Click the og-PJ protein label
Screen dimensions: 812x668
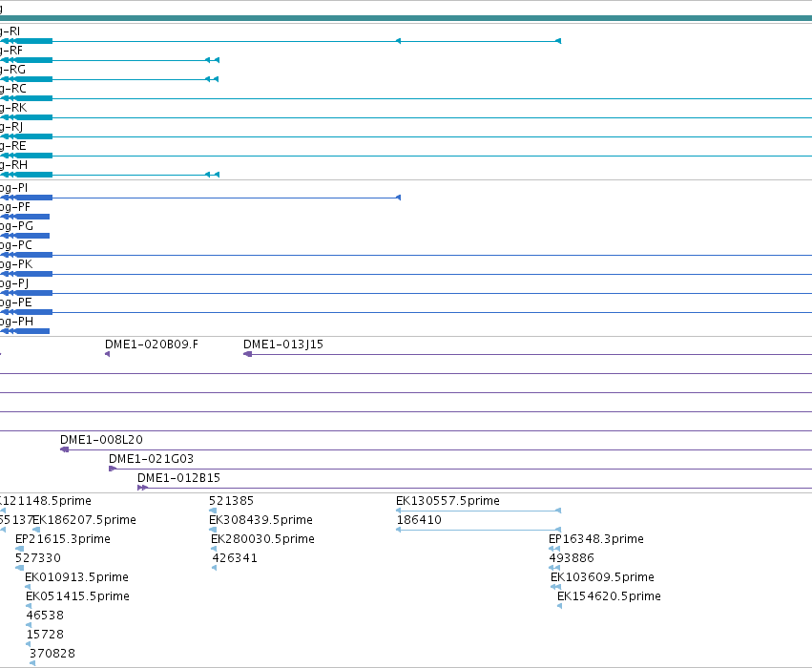tap(14, 283)
